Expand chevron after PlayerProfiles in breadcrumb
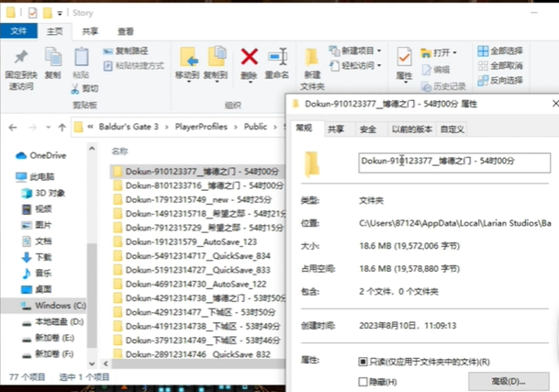 click(x=236, y=127)
